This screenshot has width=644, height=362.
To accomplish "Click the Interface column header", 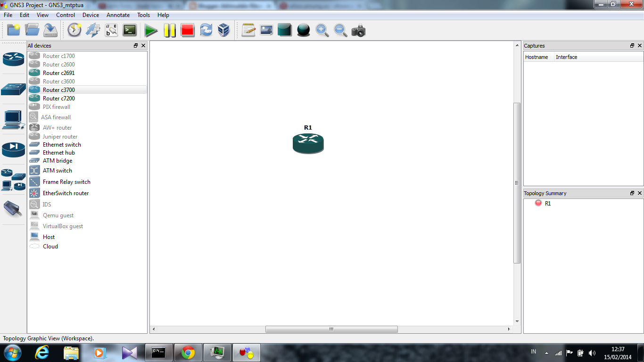I will (x=598, y=57).
